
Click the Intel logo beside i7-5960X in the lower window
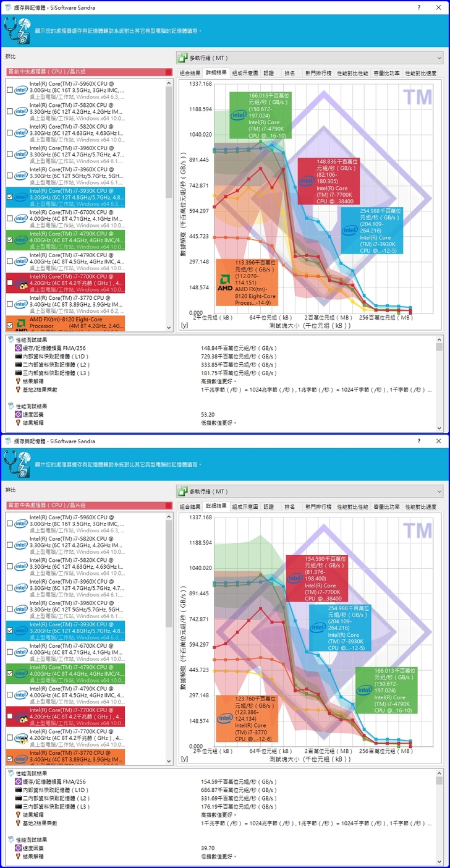coord(21,524)
